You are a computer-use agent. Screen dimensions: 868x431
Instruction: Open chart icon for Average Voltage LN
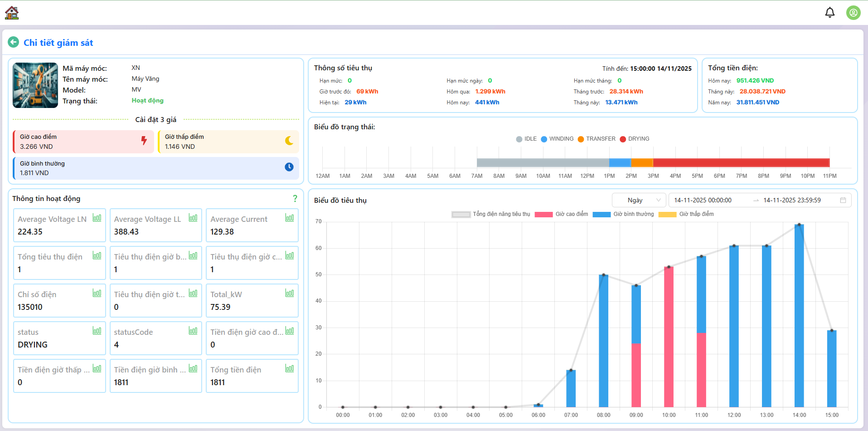point(97,218)
